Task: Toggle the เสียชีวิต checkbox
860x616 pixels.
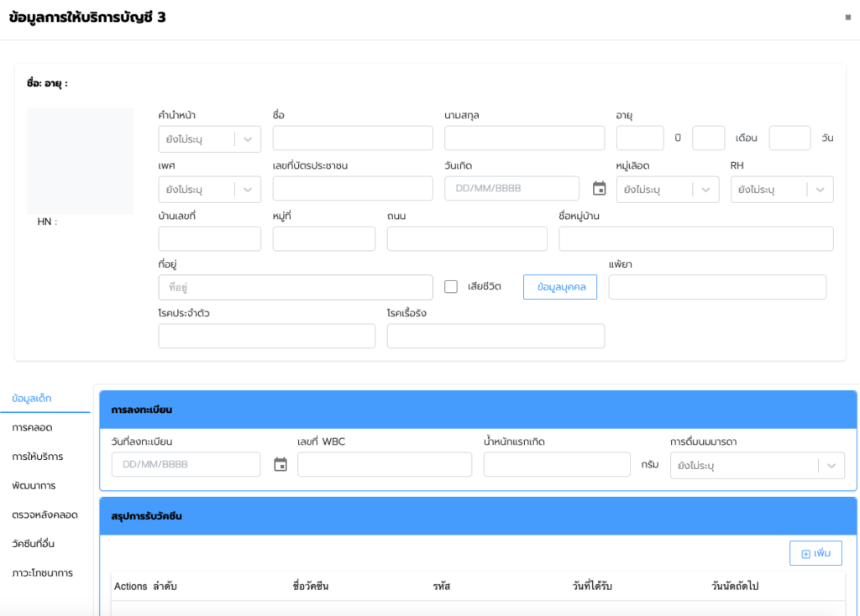Action: tap(451, 287)
